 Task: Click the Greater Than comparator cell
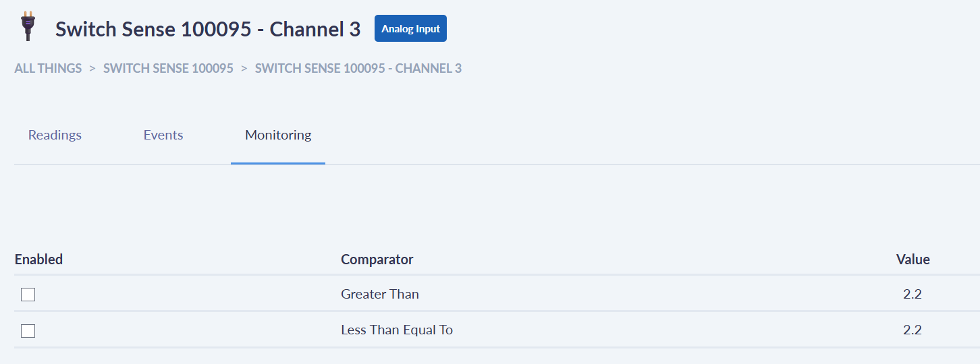tap(380, 295)
